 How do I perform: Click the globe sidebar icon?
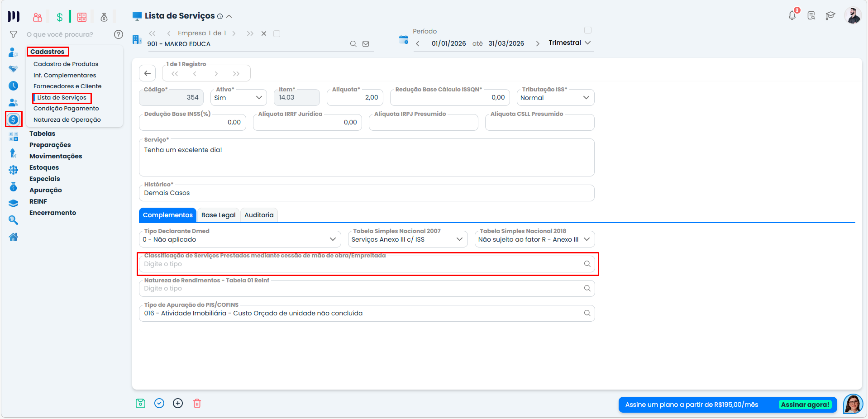click(x=14, y=170)
